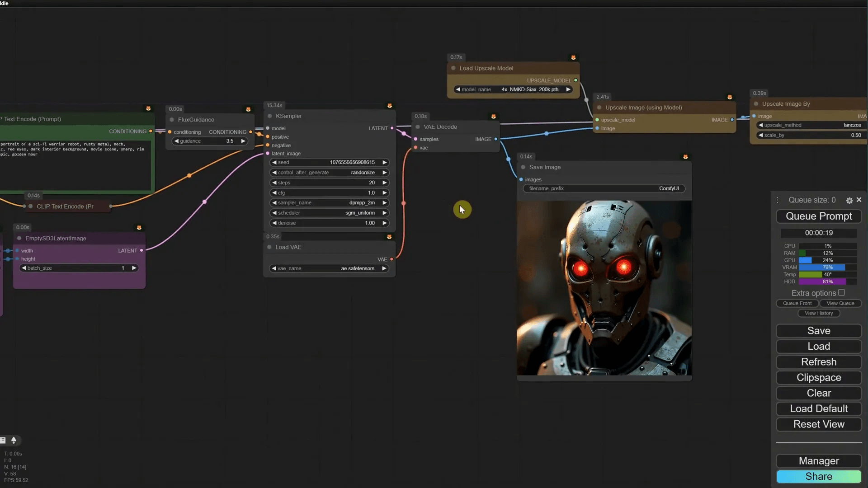Click the fox badge above the VAE Decode node
The width and height of the screenshot is (868, 488).
click(x=493, y=117)
